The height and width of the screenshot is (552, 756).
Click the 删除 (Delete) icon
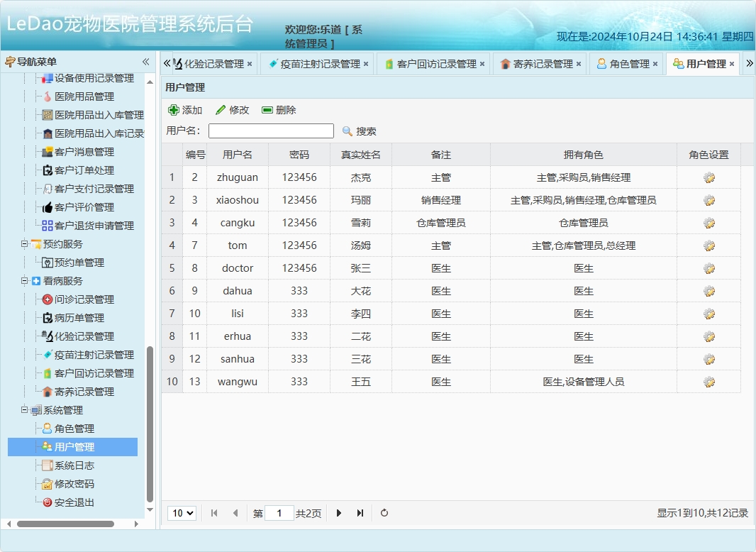coord(267,110)
